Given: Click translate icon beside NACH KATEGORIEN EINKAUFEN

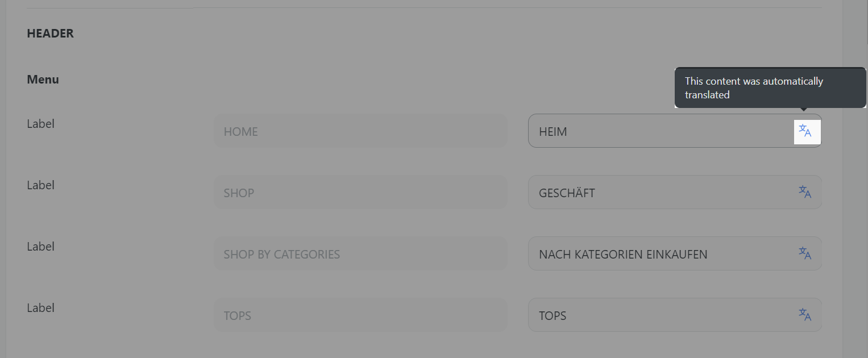Looking at the screenshot, I should [x=805, y=253].
